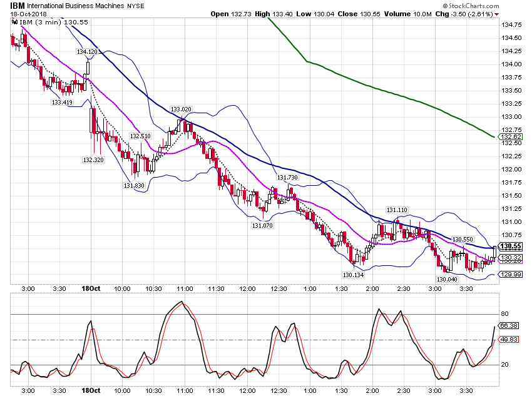Click the candlestick icon beside IBM (3 min) legend
Screen dimensions: 532x396
pos(14,23)
